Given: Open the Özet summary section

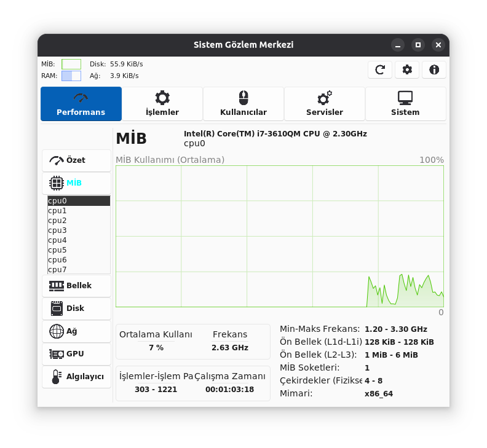Looking at the screenshot, I should (76, 160).
